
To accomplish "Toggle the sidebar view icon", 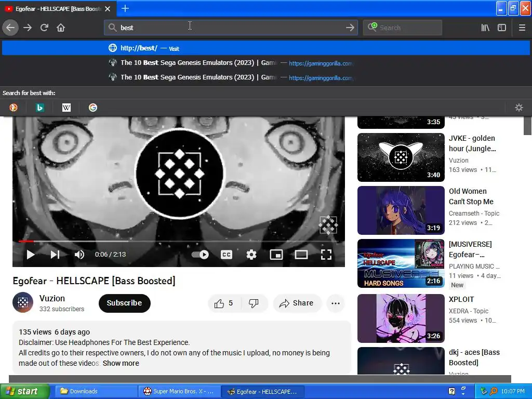I will (x=502, y=28).
